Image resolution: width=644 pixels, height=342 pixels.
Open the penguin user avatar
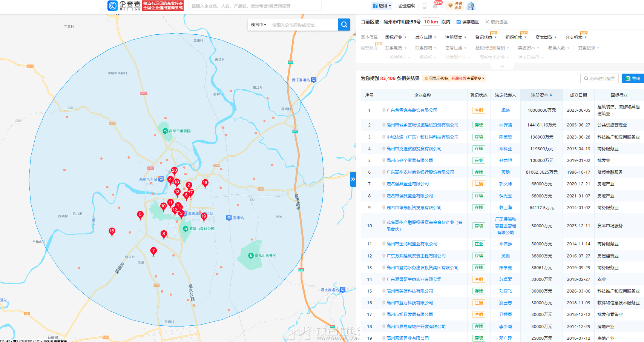click(x=471, y=6)
